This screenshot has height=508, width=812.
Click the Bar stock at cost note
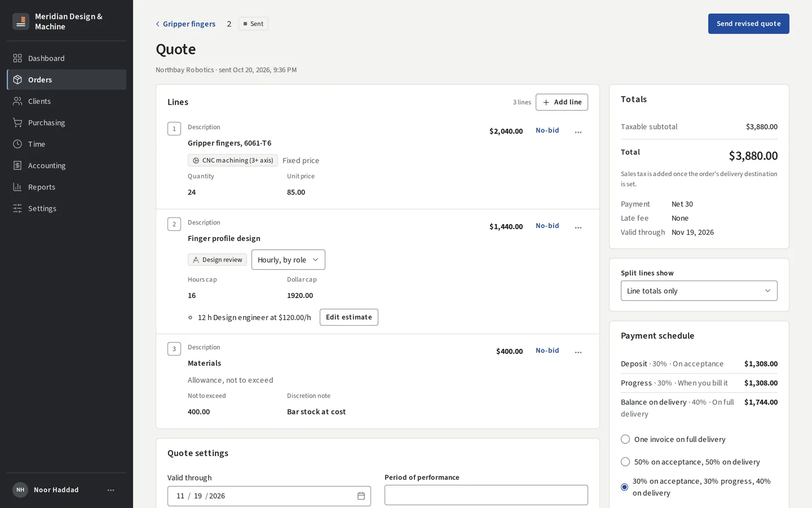(316, 412)
